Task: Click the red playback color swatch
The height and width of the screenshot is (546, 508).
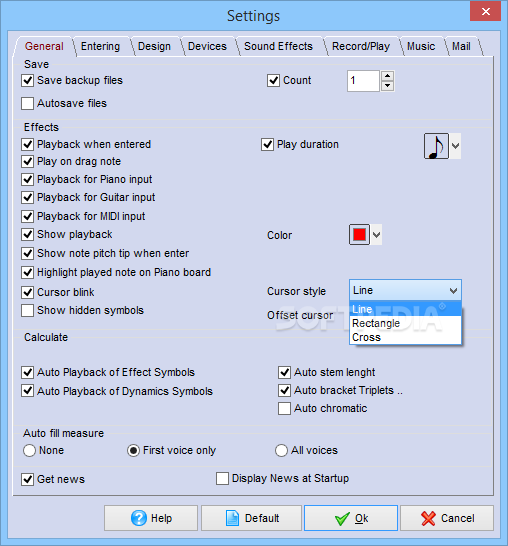Action: (x=359, y=235)
